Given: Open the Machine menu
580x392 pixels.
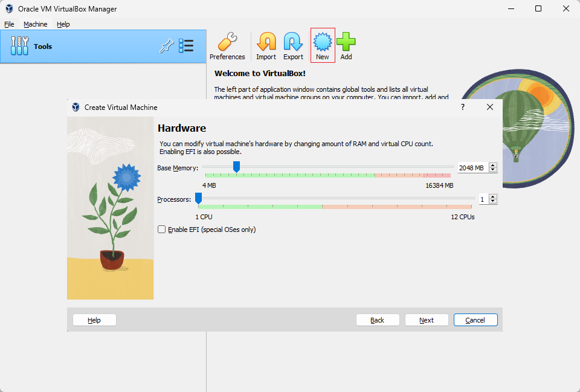Looking at the screenshot, I should point(36,24).
